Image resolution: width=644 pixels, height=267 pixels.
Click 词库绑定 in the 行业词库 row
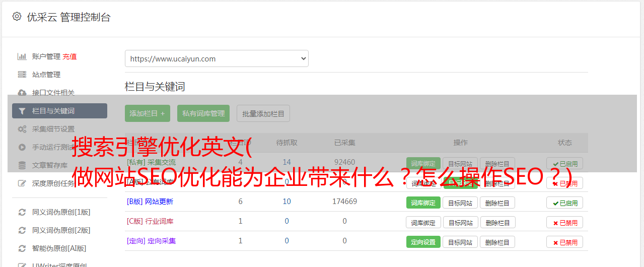click(423, 222)
